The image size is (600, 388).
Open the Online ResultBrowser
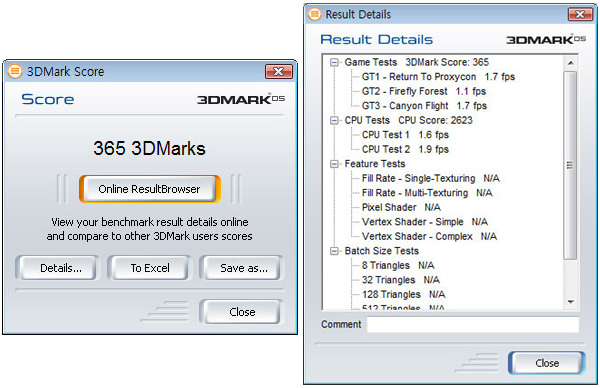[x=150, y=189]
